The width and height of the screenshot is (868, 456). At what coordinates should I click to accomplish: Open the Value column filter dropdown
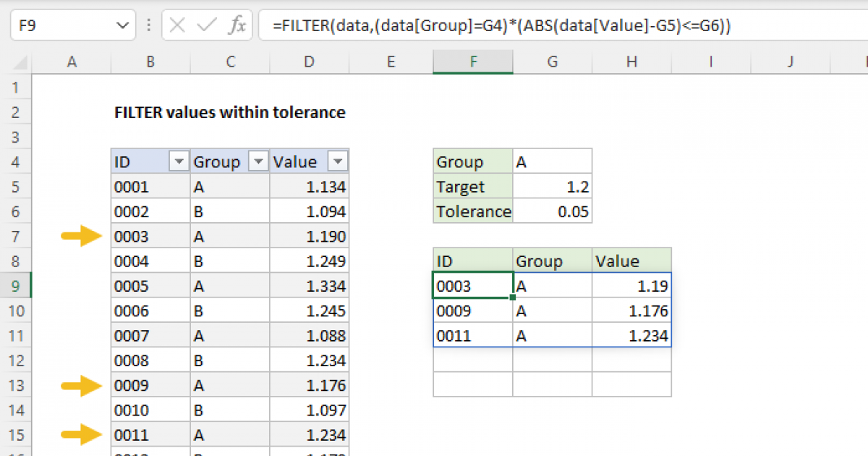point(338,161)
